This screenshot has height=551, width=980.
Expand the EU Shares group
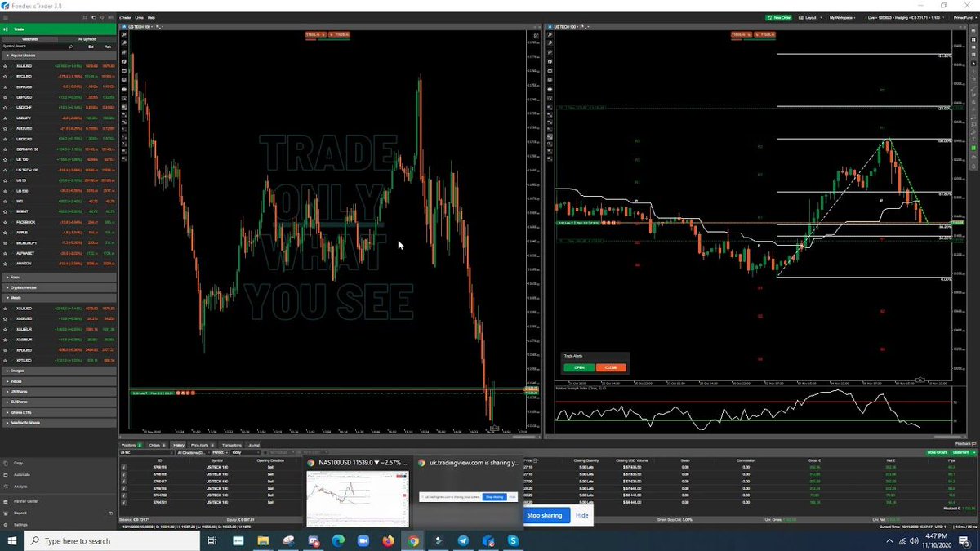(58, 402)
